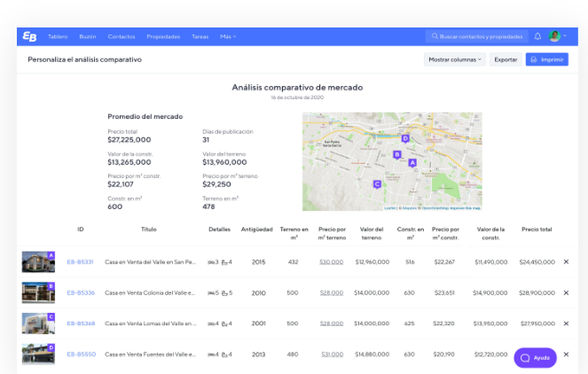Edit EB-B5336's $28,000 price per m² terreno
This screenshot has width=588, height=374.
click(332, 292)
